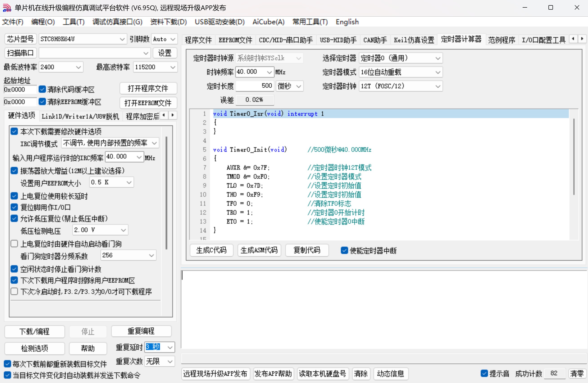Toggle 下次下载用户程序时擦除用户EEPROM区

coord(14,280)
